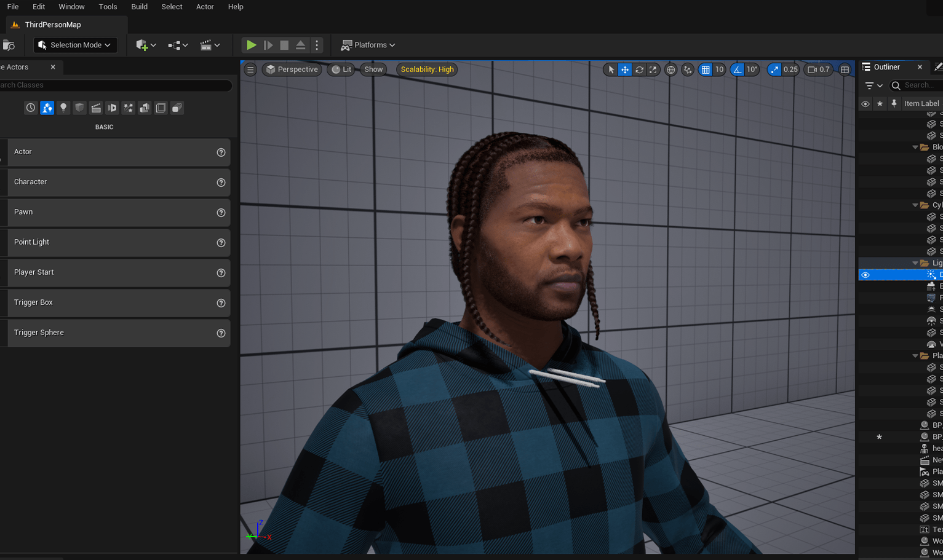
Task: Select the Pawn class row
Action: click(115, 212)
